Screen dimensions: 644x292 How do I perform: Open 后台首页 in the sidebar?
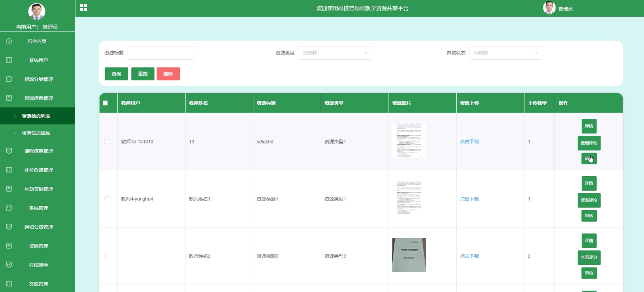(38, 41)
